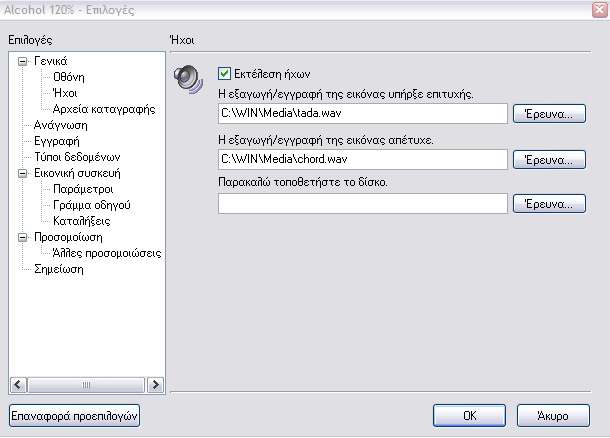Open Αρχεία καταγραφής settings page
This screenshot has width=610, height=438.
[x=104, y=109]
